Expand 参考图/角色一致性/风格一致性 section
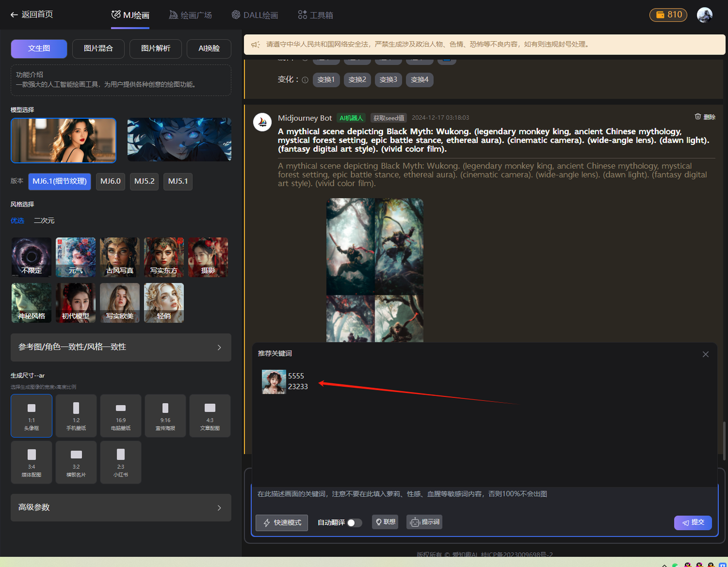 tap(121, 347)
